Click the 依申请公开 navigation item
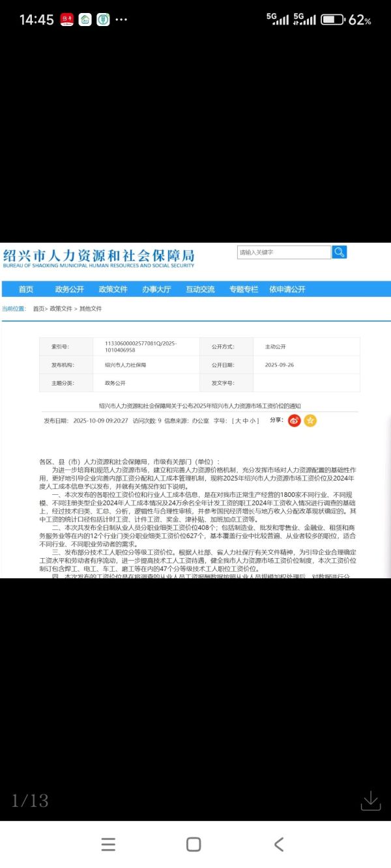 [287, 289]
